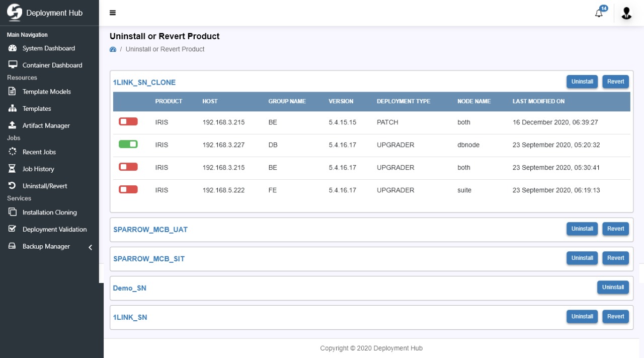Click Revert button for SPARROW_MCB_UAT
This screenshot has width=644, height=358.
click(615, 229)
